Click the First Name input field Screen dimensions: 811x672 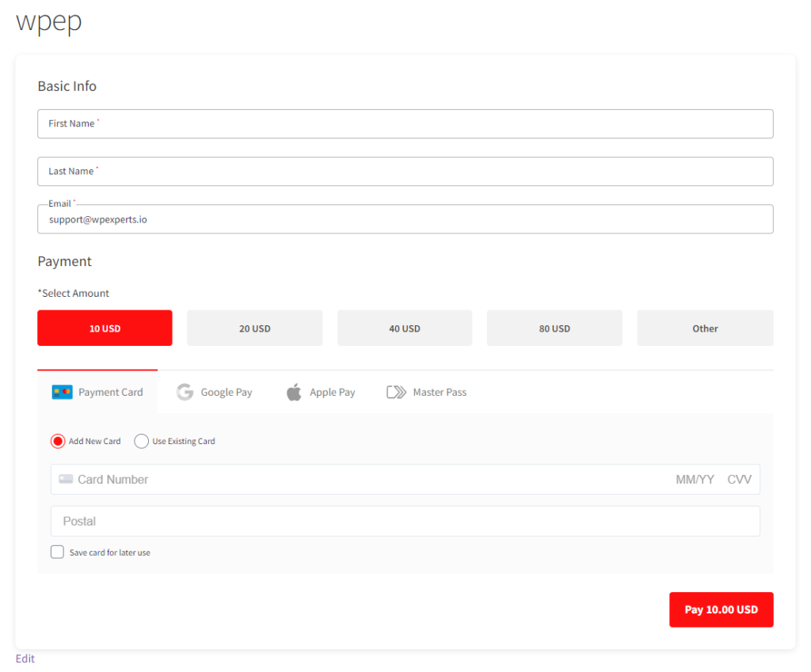click(x=405, y=123)
